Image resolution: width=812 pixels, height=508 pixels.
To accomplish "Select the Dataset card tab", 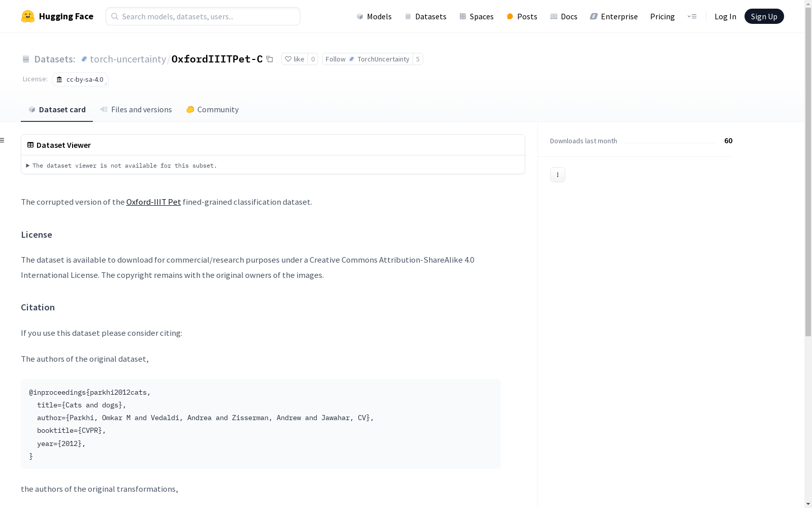I will (x=57, y=109).
